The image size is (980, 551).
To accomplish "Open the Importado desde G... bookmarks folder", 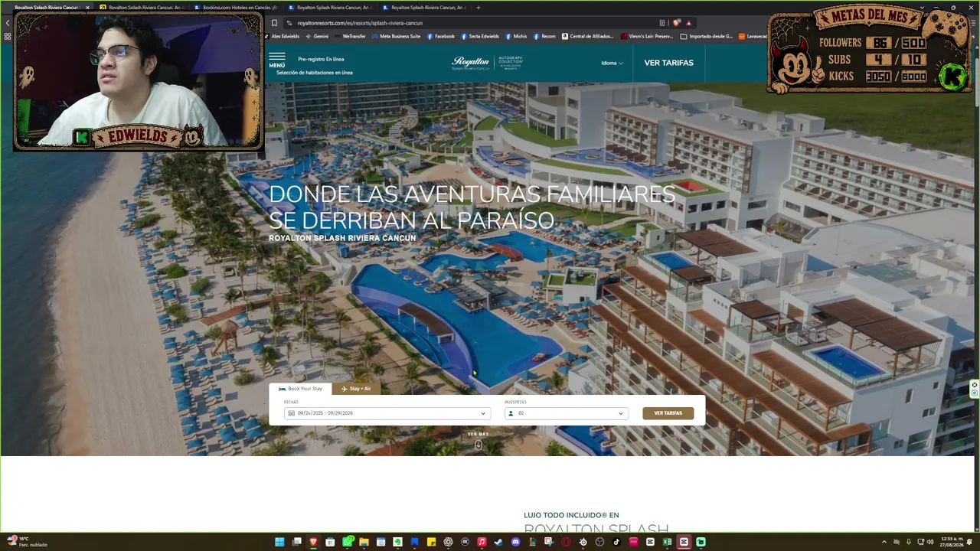I will pyautogui.click(x=707, y=36).
